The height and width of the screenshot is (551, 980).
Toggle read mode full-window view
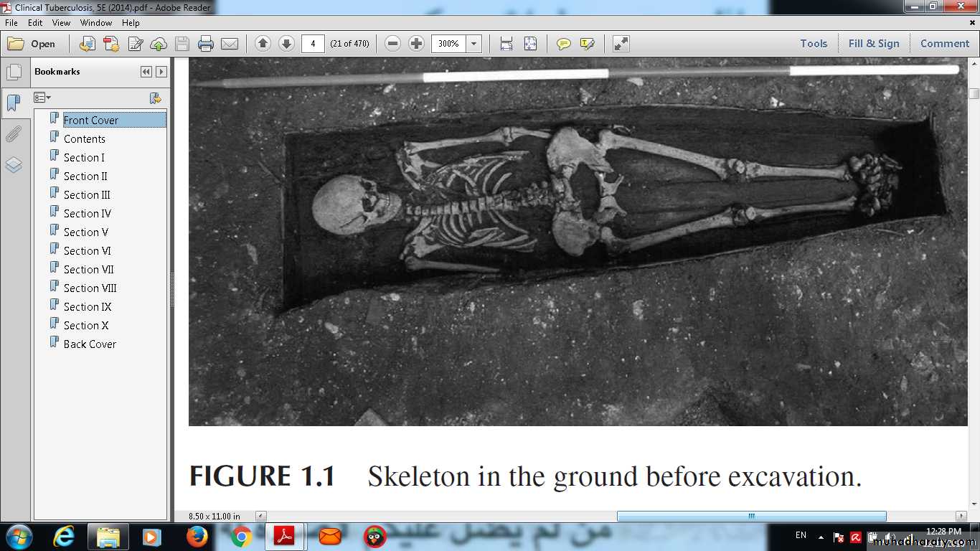coord(621,44)
